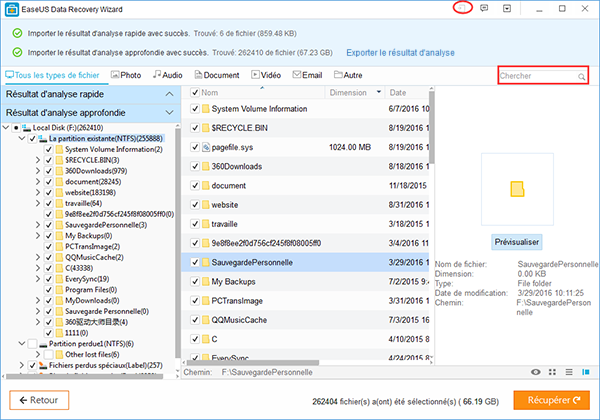Filter by the Document tab
600x420 pixels.
tap(217, 75)
